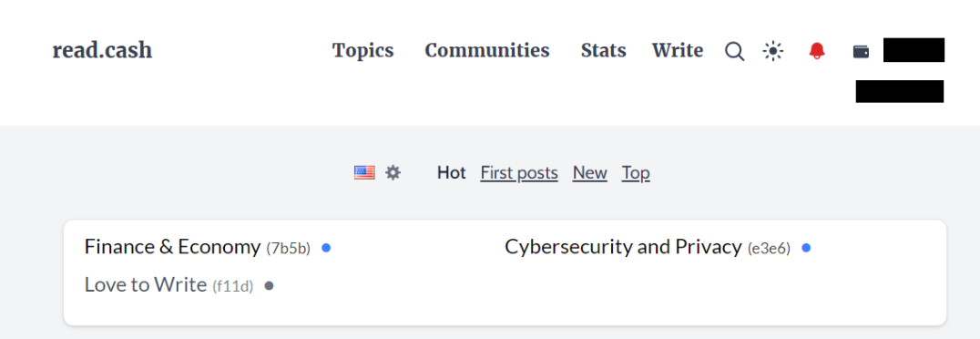Open notifications via red bell icon
Screen dimensions: 980x339
[x=817, y=51]
